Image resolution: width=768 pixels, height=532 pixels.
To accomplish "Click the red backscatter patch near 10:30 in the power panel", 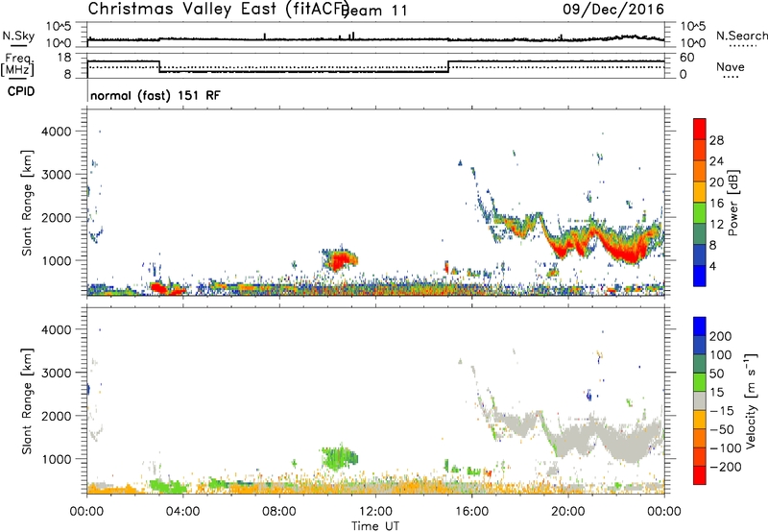I will [x=341, y=259].
